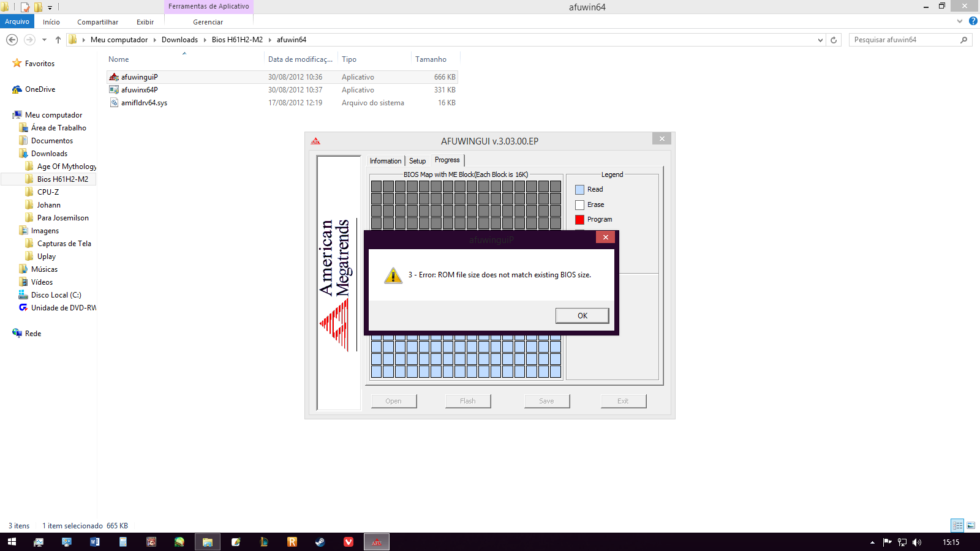Screen dimensions: 980x551
Task: Click the Windows Start button
Action: click(x=12, y=542)
